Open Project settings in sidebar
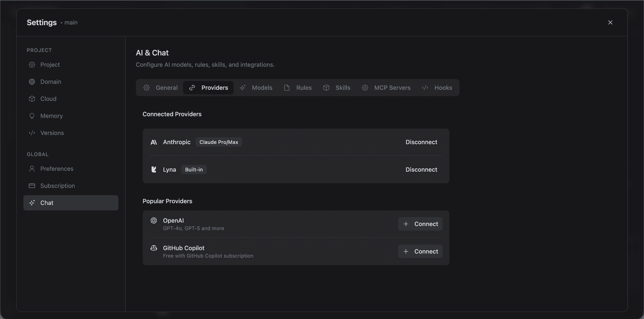644x319 pixels. (x=71, y=65)
